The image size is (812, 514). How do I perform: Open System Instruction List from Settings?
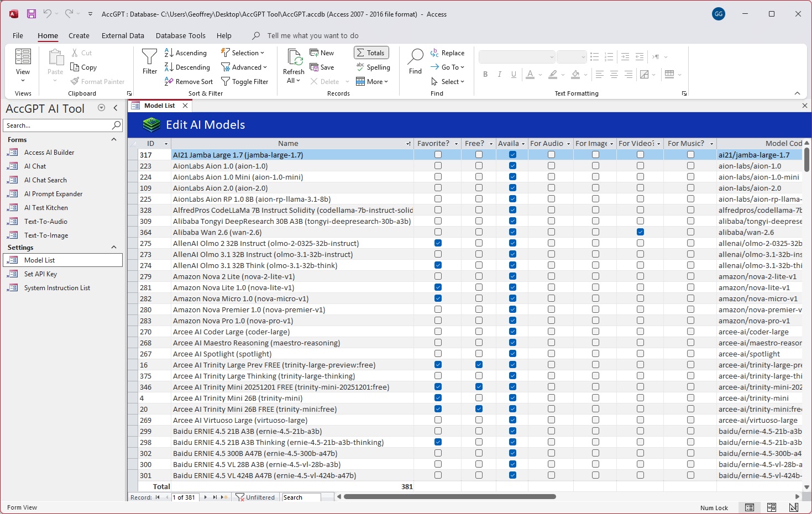click(x=57, y=288)
